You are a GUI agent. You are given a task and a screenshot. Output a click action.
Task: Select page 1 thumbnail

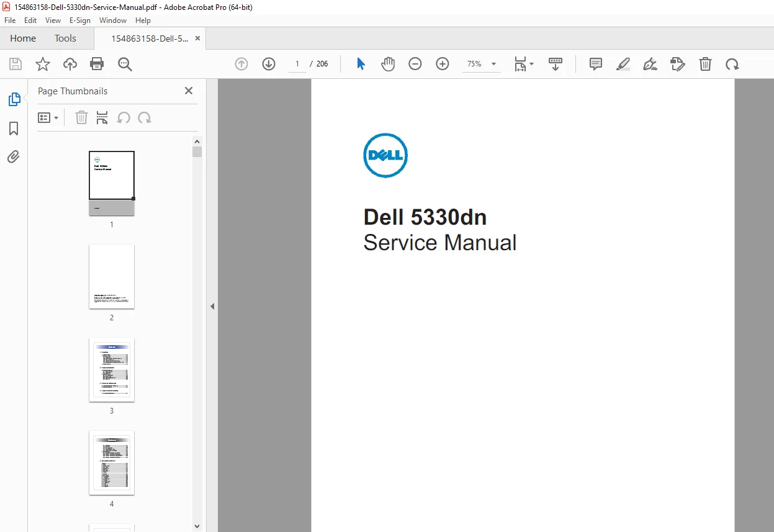112,183
